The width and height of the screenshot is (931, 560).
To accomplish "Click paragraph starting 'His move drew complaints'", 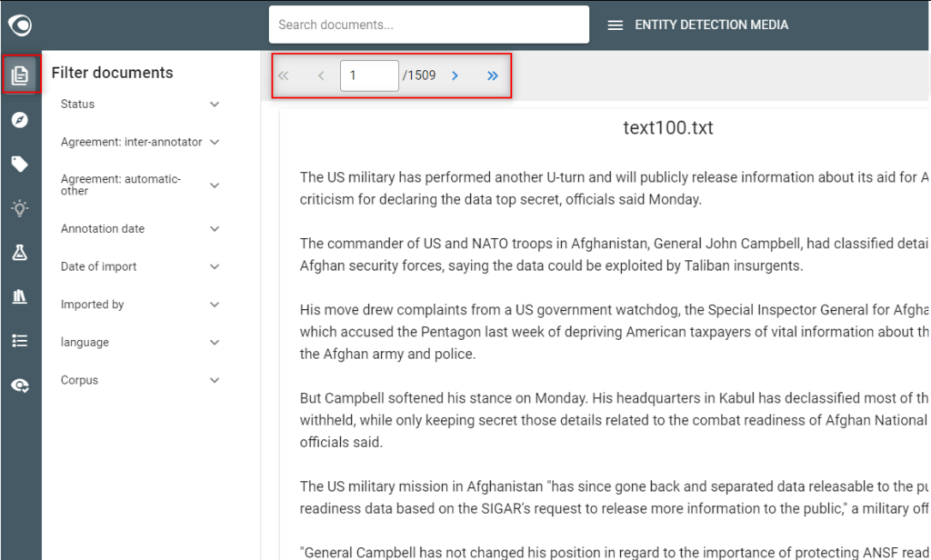I will (614, 332).
